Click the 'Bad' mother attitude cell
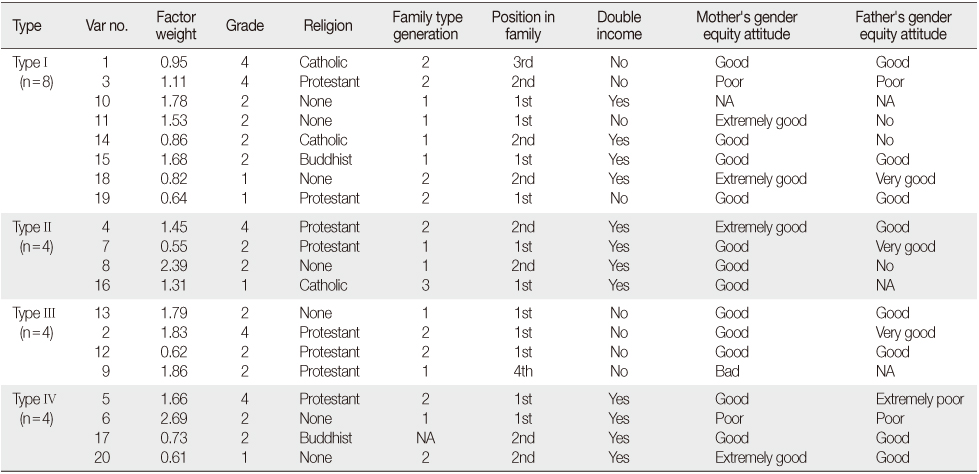 coord(727,371)
